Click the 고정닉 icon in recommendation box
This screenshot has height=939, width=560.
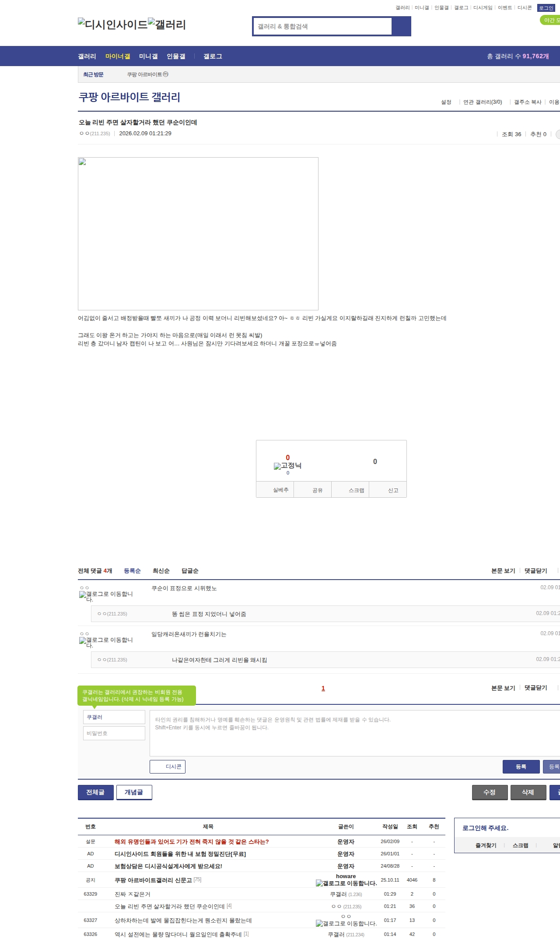click(x=287, y=466)
